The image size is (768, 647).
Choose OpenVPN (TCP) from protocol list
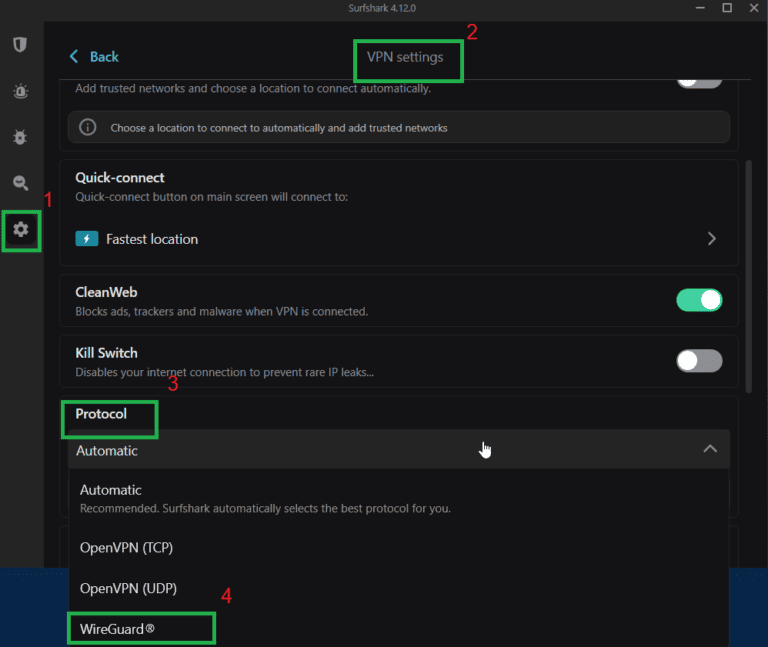126,547
